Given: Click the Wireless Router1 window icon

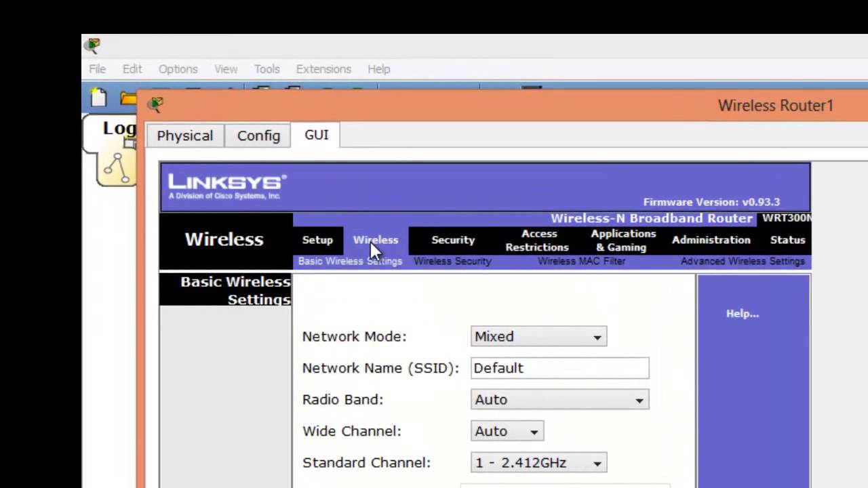Looking at the screenshot, I should (156, 104).
